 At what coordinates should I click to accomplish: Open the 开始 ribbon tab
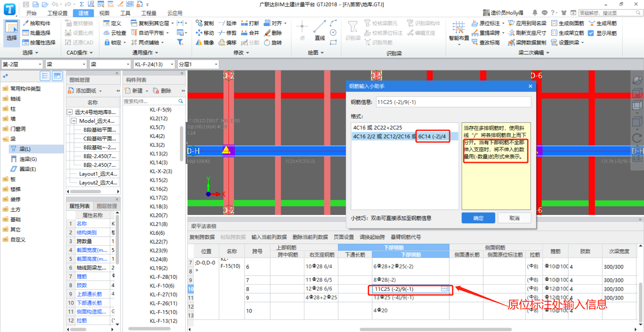[31, 13]
